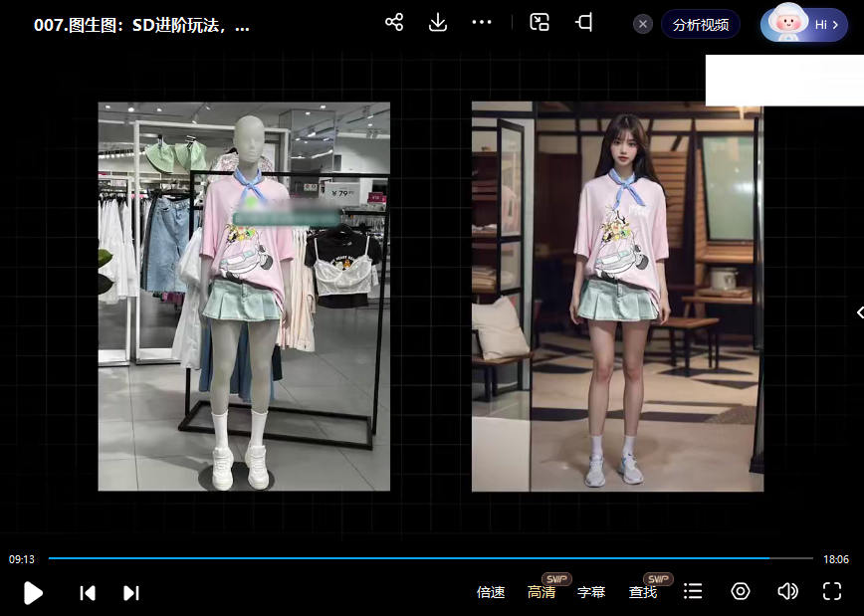864x616 pixels.
Task: Click the share icon in the top bar
Action: click(x=394, y=23)
